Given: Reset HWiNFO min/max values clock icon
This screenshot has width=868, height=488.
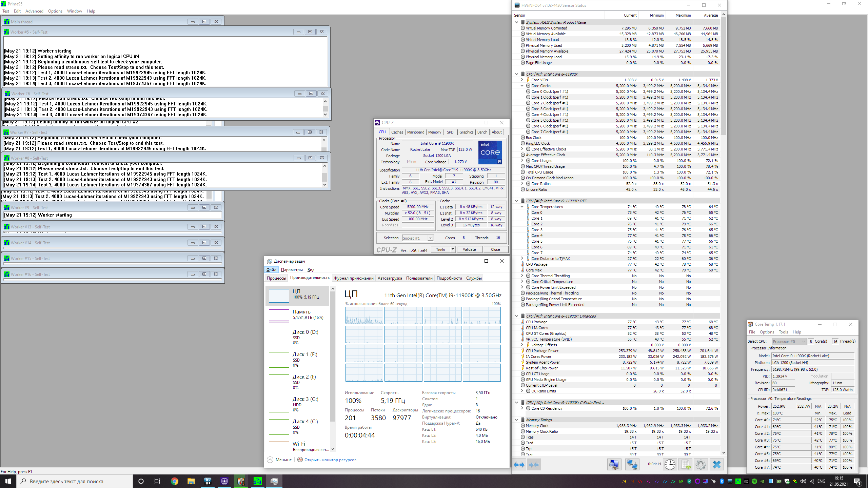Looking at the screenshot, I should click(670, 465).
